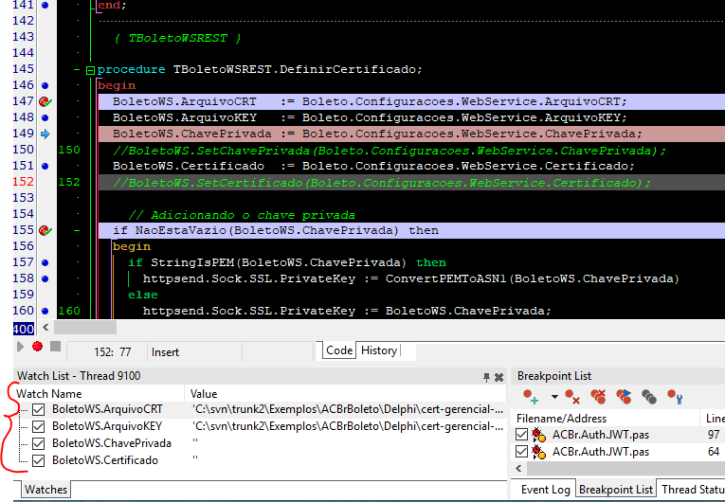Screen dimensions: 725x502
Task: Click blue dot in gutter at line 160
Action: click(x=45, y=311)
